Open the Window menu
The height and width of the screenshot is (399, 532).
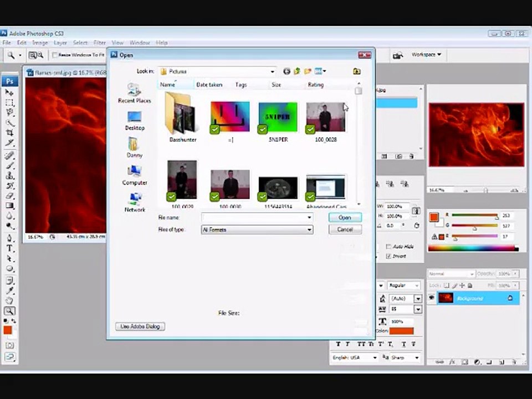[x=140, y=43]
